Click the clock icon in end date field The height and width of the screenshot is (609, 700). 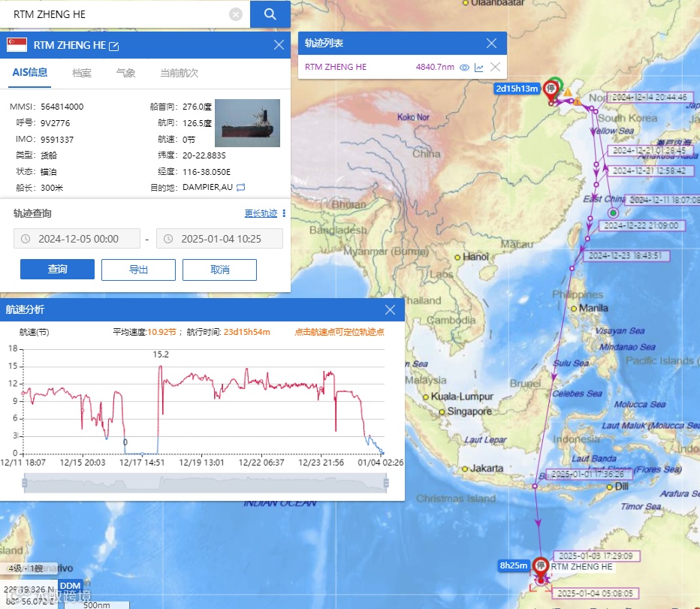pos(168,239)
